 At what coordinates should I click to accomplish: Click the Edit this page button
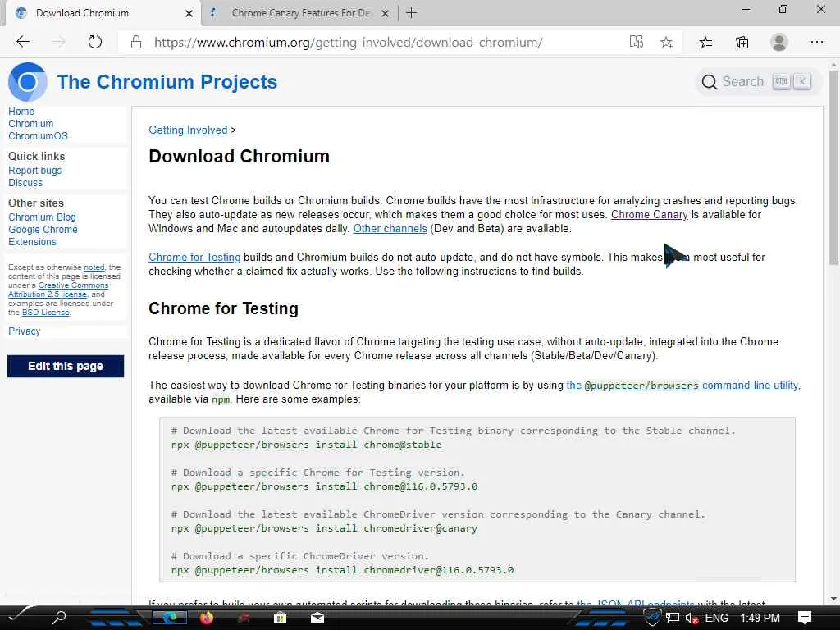click(x=66, y=366)
